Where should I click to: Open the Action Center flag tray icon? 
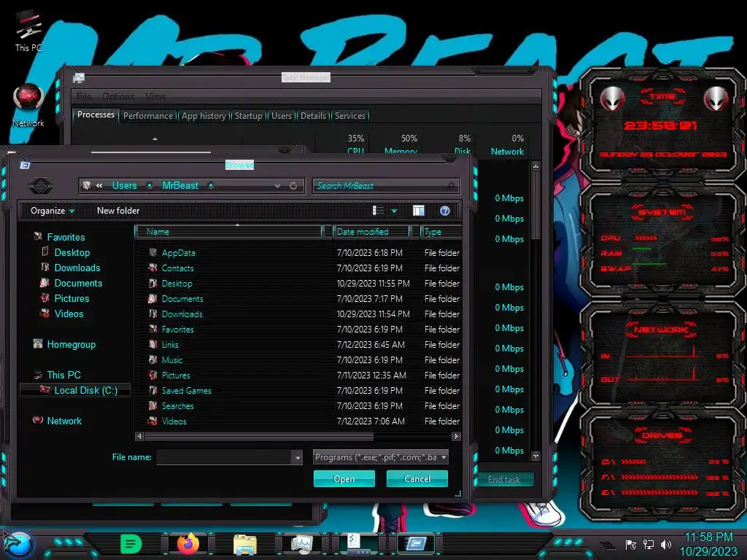[x=631, y=545]
